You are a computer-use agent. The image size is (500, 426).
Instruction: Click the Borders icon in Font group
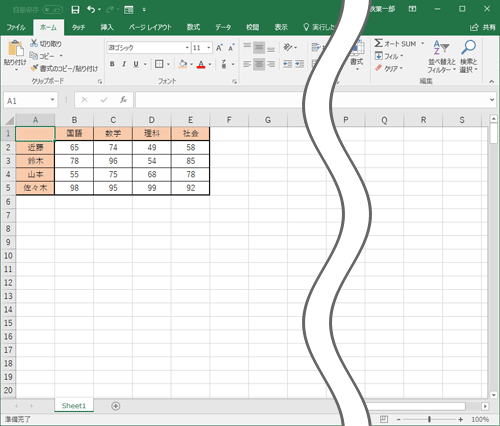coord(159,64)
